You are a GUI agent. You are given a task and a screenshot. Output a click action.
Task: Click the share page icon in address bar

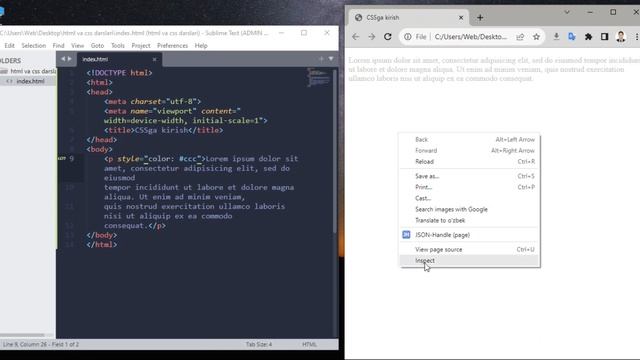pos(520,37)
